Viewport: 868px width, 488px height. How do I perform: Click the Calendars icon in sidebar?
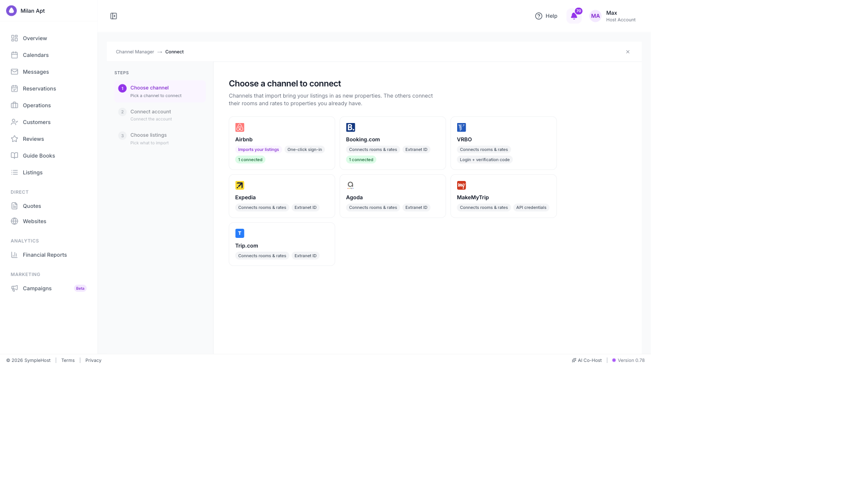[x=14, y=55]
